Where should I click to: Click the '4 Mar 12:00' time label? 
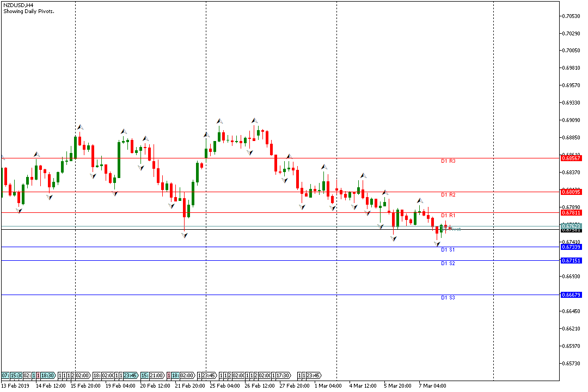(363, 385)
